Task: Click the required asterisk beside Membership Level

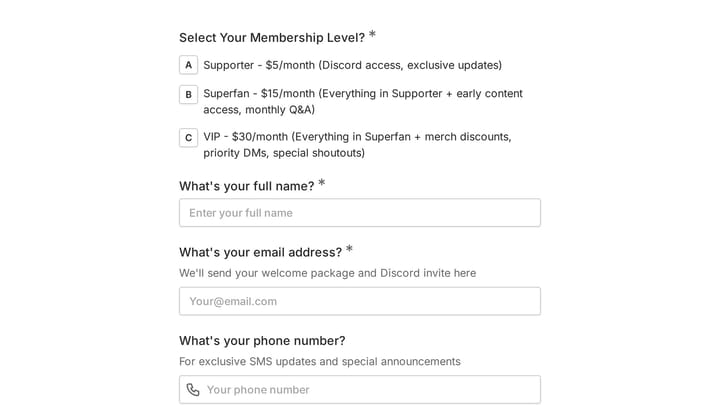Action: 372,34
